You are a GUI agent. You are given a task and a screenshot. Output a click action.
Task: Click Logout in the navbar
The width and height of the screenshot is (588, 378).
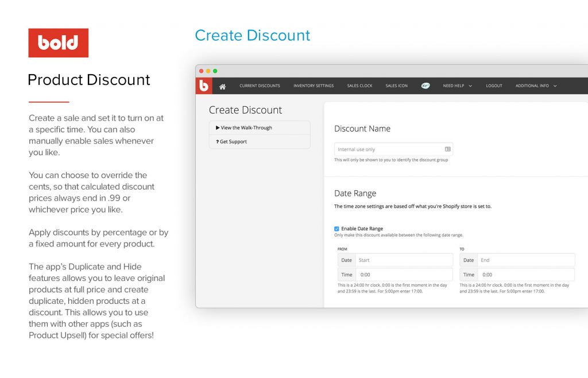pyautogui.click(x=494, y=86)
